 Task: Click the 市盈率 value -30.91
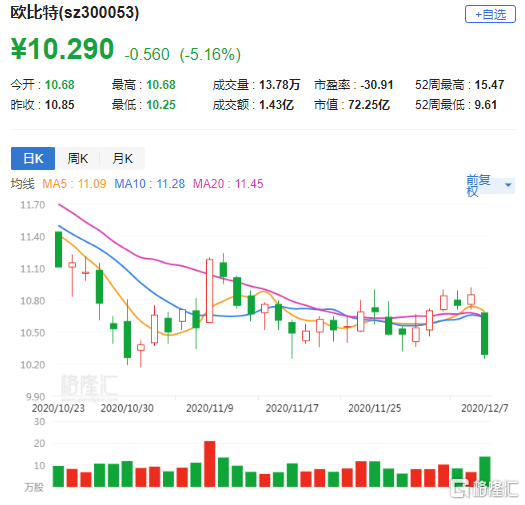[377, 85]
